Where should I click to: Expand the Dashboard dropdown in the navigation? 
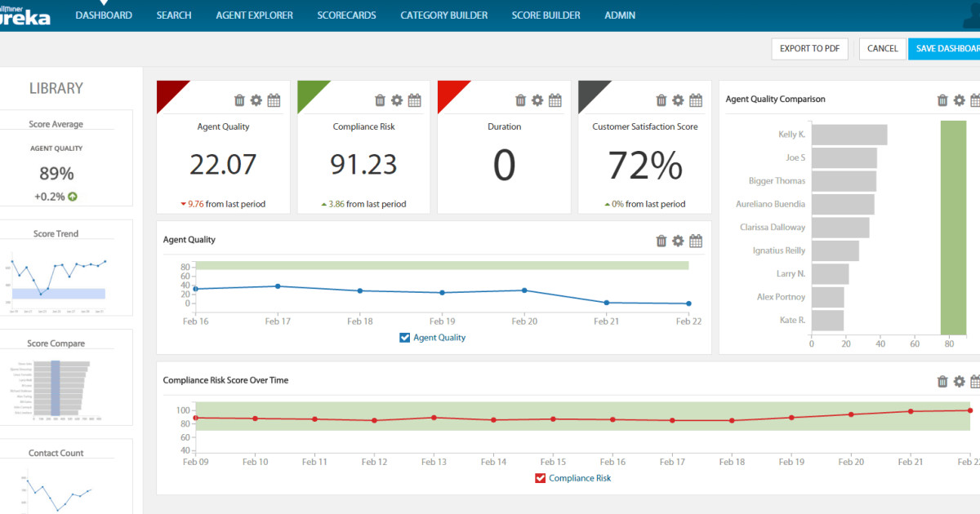click(x=104, y=14)
